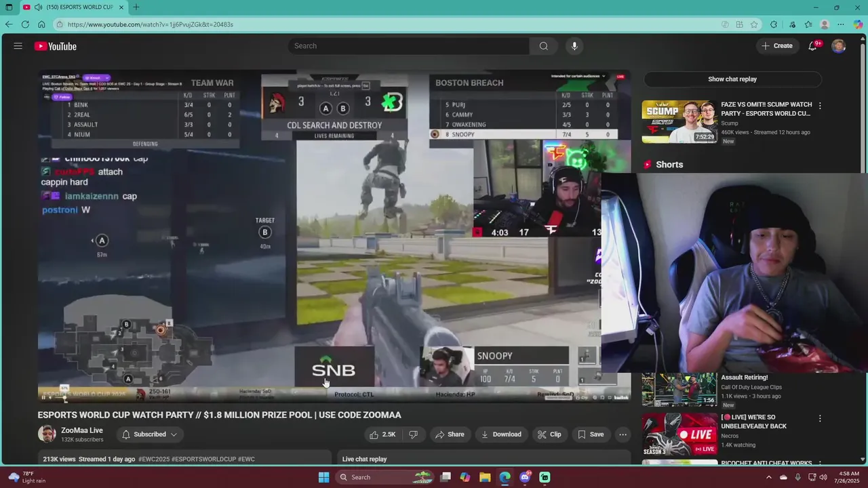Focus the YouTube search input field
Image resolution: width=868 pixels, height=488 pixels.
click(409, 46)
